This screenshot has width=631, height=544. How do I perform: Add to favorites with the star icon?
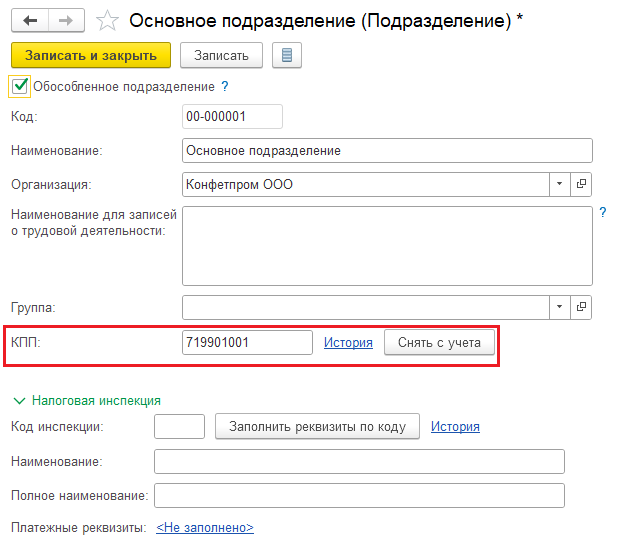(107, 21)
